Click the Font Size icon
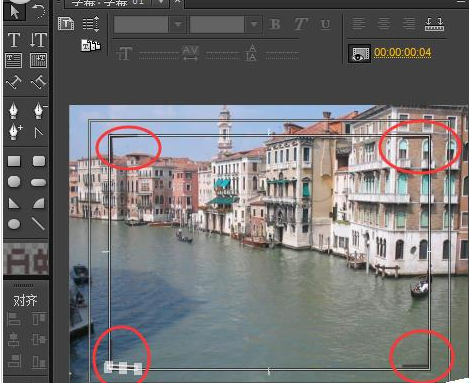This screenshot has width=469, height=383. pos(124,54)
